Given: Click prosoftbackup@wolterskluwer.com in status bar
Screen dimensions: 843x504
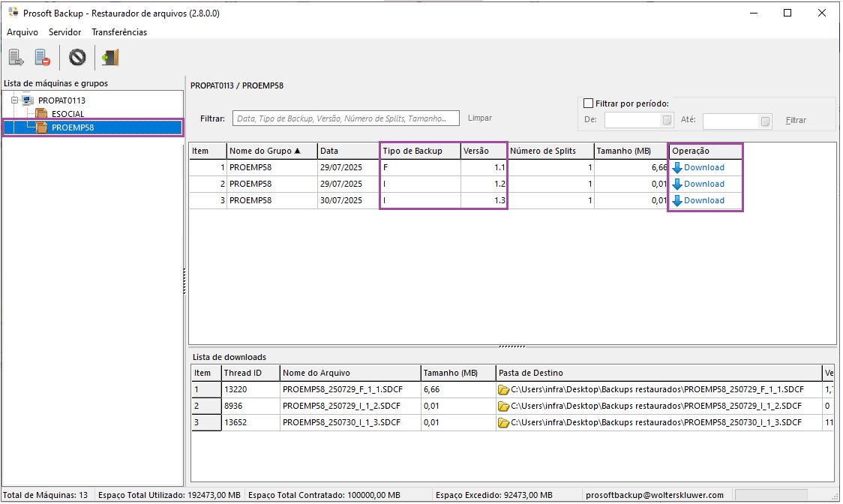Looking at the screenshot, I should (x=654, y=495).
